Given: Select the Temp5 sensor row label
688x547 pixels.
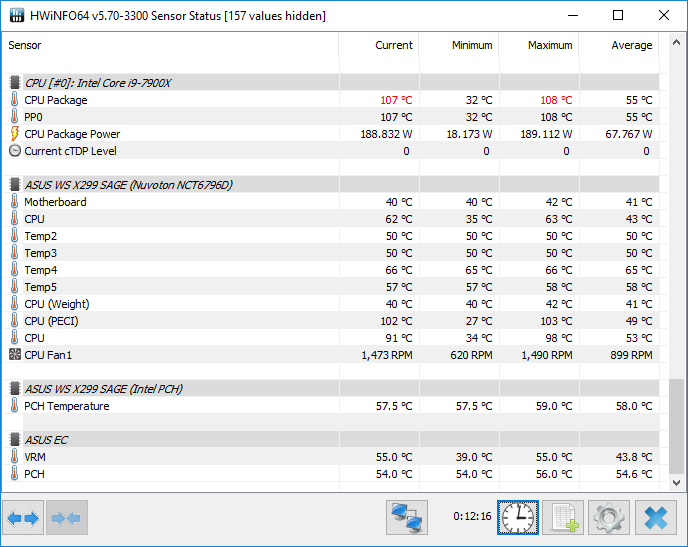Looking at the screenshot, I should (40, 287).
